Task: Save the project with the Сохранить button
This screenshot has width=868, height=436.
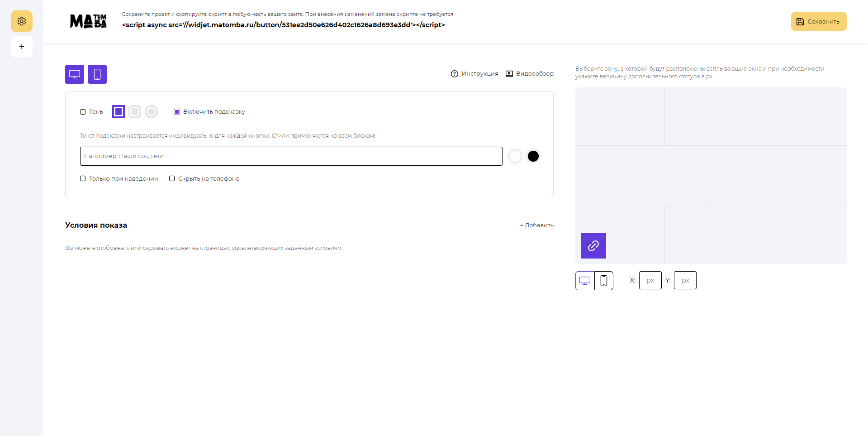Action: pos(819,22)
